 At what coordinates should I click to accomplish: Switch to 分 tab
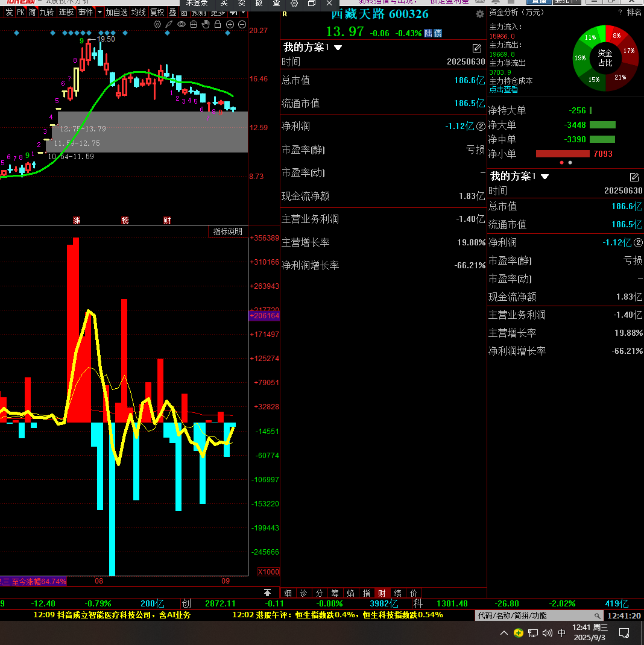tap(320, 593)
